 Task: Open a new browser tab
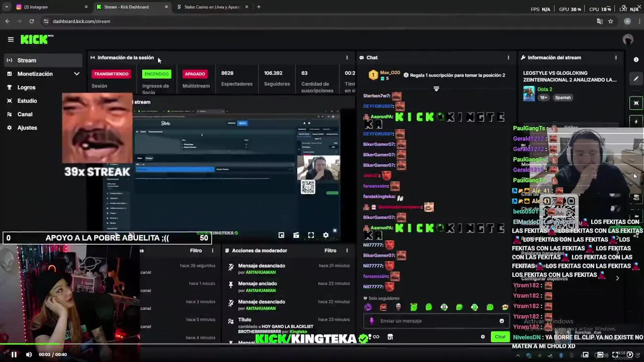(x=259, y=7)
